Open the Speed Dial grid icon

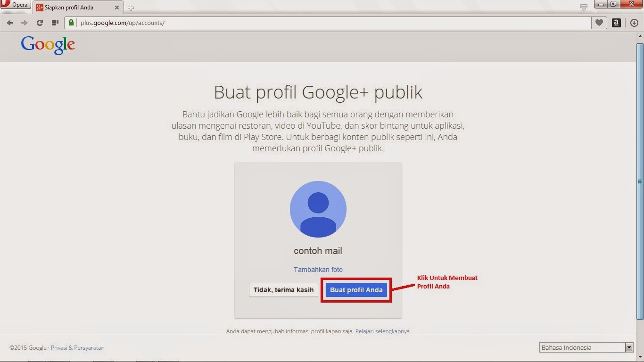[x=55, y=23]
